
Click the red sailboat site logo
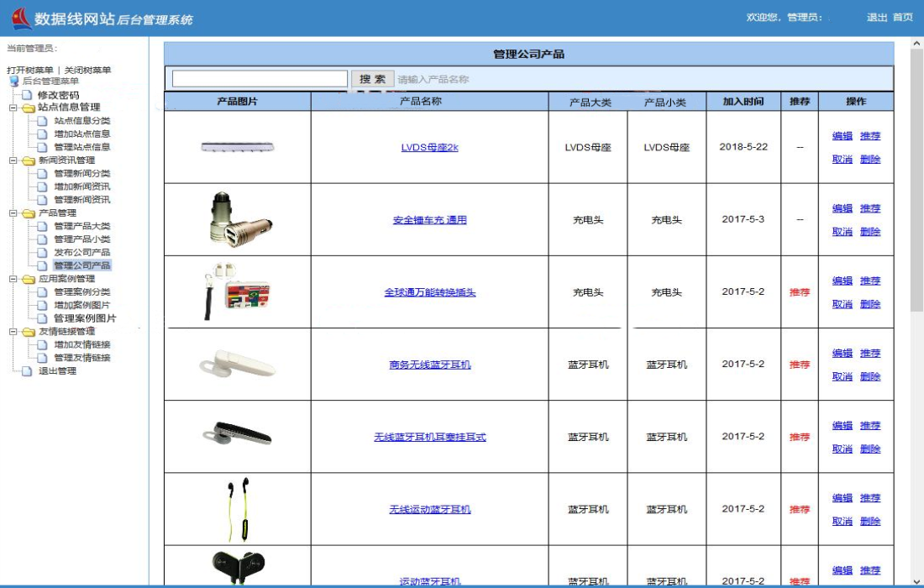21,18
